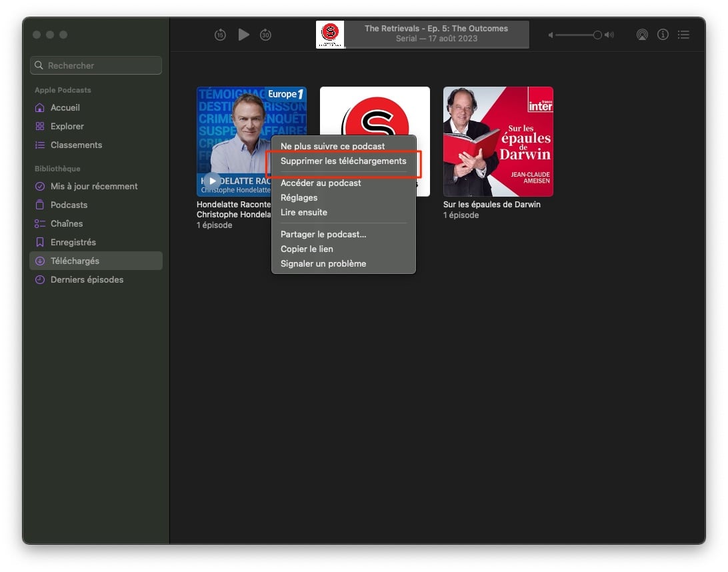Open Réglages from context menu

click(343, 198)
